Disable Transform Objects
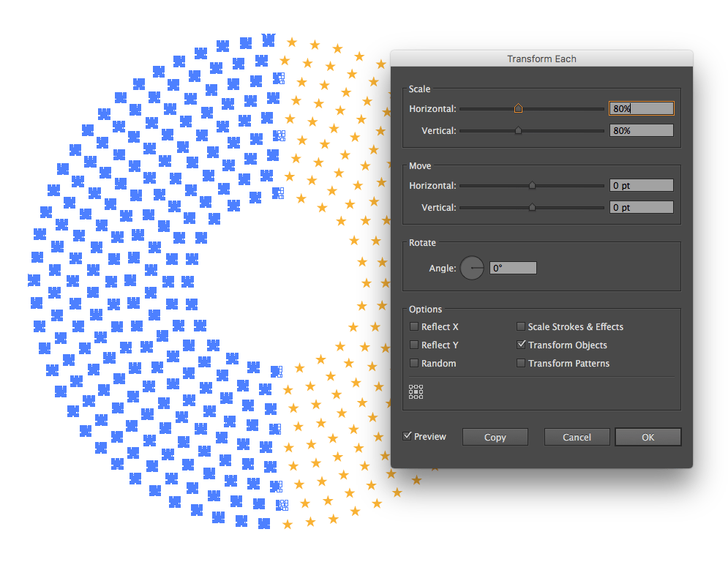The width and height of the screenshot is (728, 562). click(x=520, y=345)
